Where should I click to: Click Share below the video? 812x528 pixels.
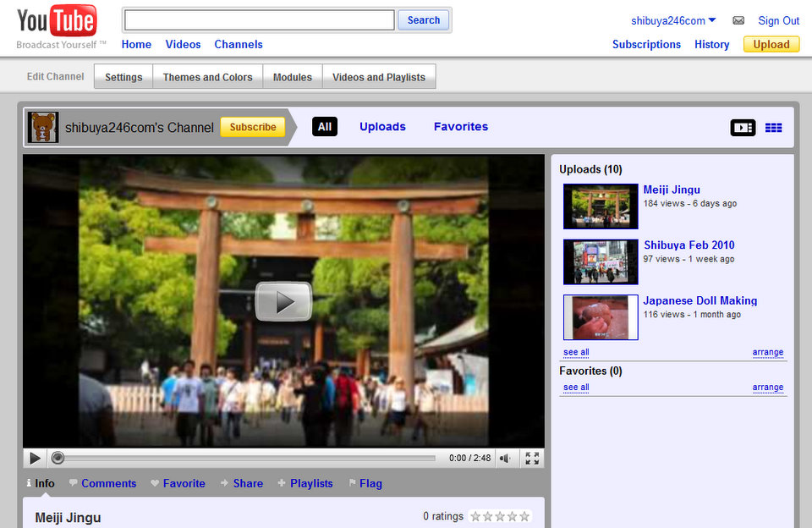(242, 483)
